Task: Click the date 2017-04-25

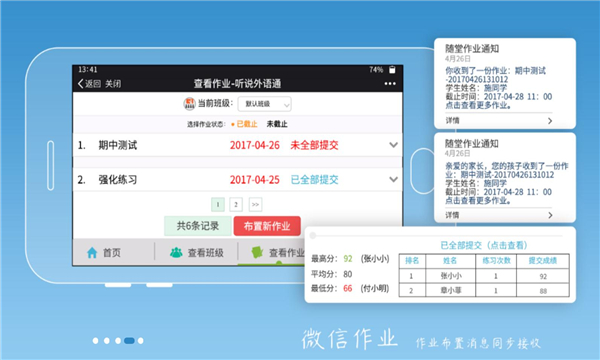Action: pos(254,180)
